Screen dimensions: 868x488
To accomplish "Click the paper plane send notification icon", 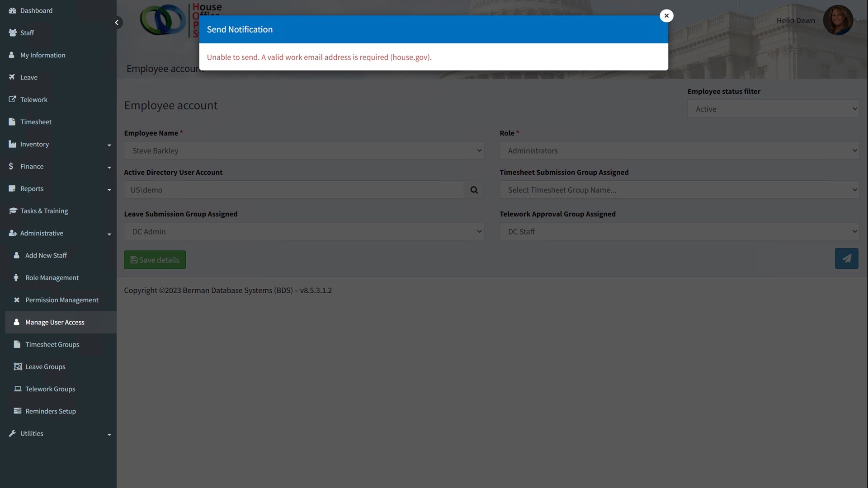I will [846, 258].
